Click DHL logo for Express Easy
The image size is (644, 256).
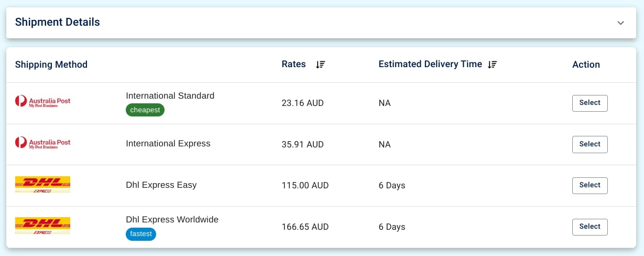tap(42, 185)
